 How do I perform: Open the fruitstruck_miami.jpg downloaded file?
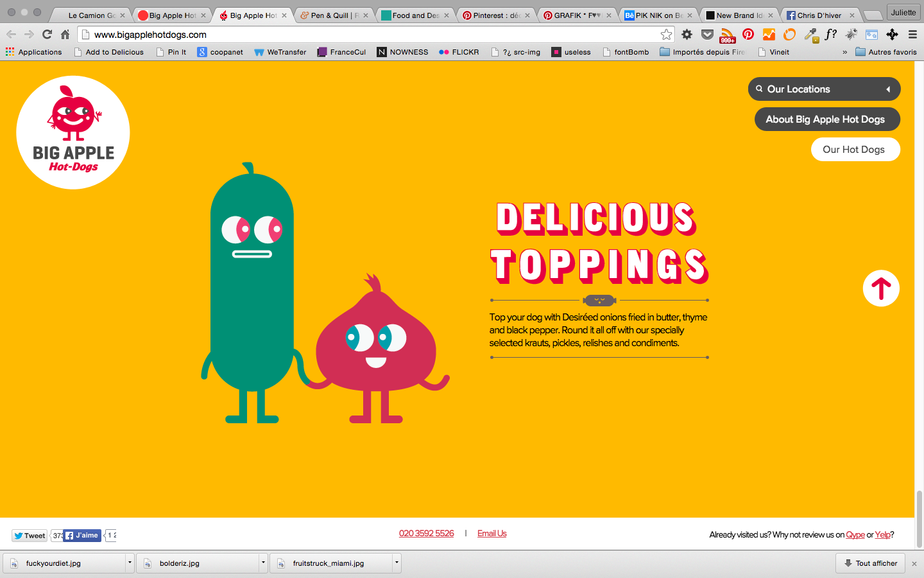[x=331, y=563]
